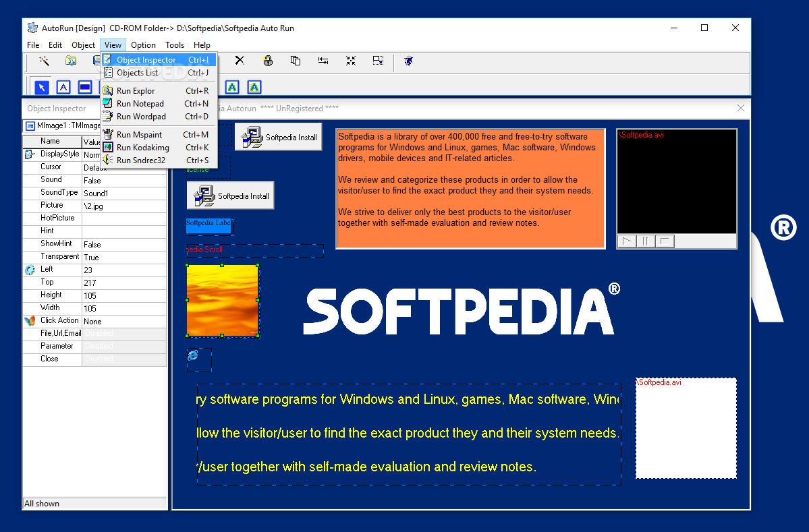Screen dimensions: 809x532
Task: Click the Name column header
Action: (52, 141)
